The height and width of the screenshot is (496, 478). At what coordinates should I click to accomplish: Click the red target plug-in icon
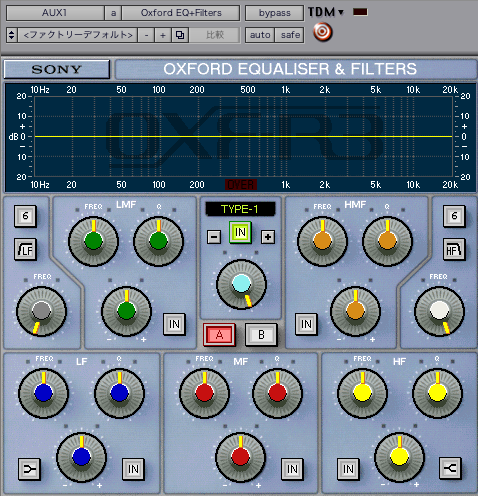coord(322,32)
